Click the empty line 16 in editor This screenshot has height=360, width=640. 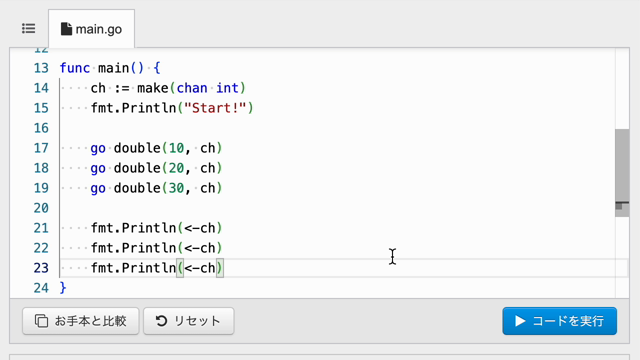click(337, 128)
